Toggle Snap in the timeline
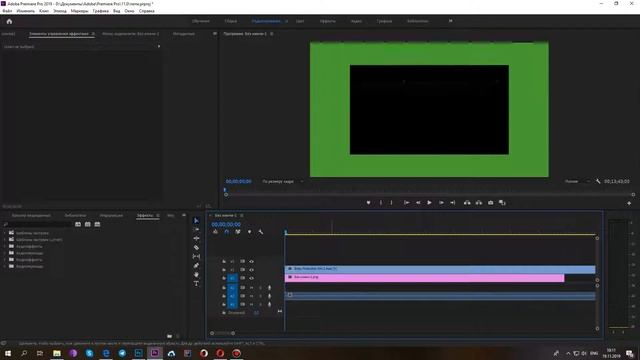640x360 pixels. tap(227, 232)
